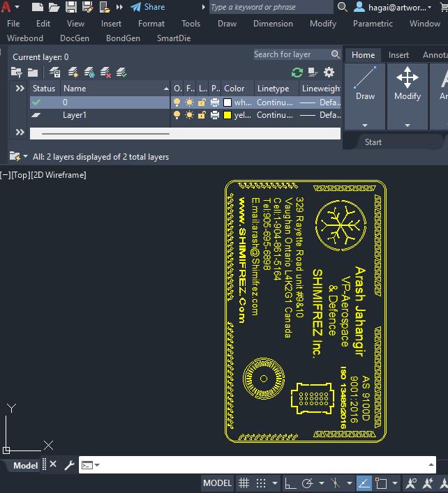
Task: Click the command line customize wrench icon
Action: click(69, 465)
